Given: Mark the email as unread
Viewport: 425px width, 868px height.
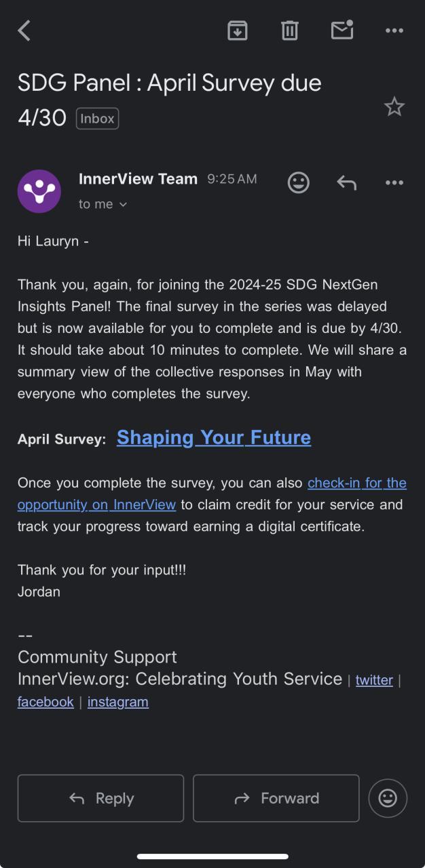Looking at the screenshot, I should (342, 30).
